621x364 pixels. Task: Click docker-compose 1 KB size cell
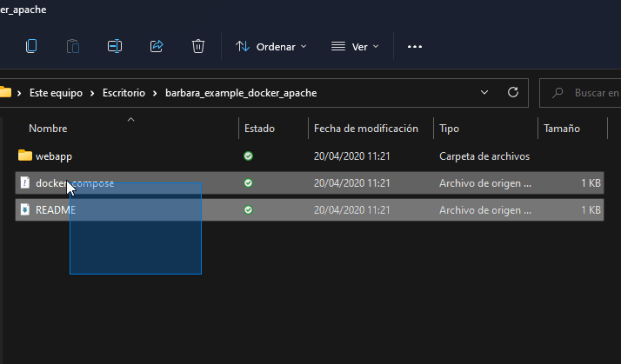591,183
